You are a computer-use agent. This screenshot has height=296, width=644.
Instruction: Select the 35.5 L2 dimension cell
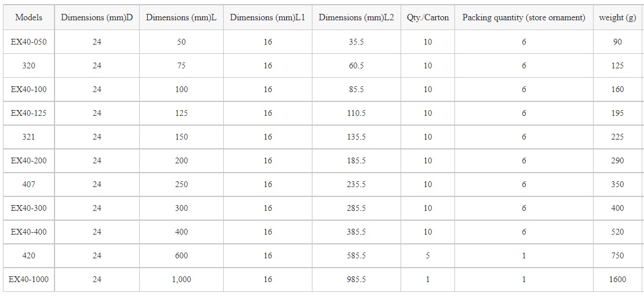point(356,42)
